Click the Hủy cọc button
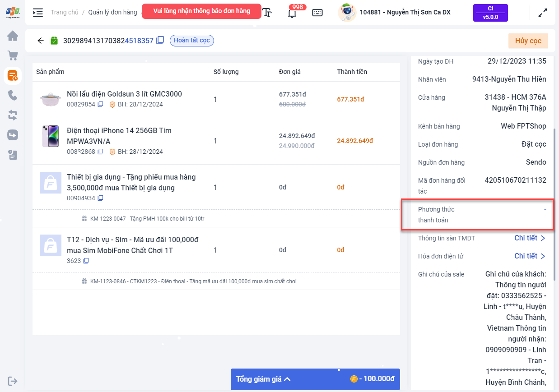This screenshot has height=392, width=559. pyautogui.click(x=528, y=41)
